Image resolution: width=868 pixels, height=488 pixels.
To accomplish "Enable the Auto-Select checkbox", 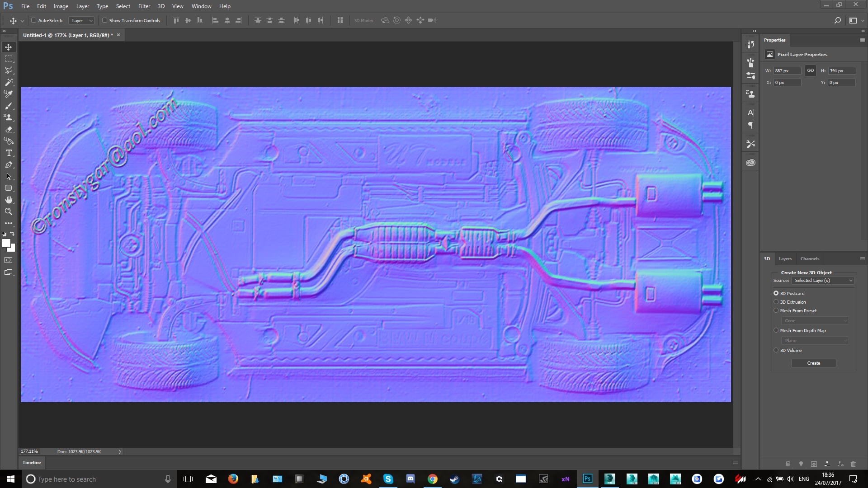I will click(33, 20).
